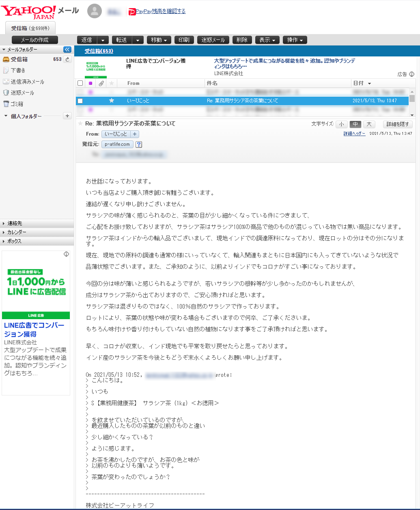Refresh the inbox using the reload icon

(x=68, y=59)
